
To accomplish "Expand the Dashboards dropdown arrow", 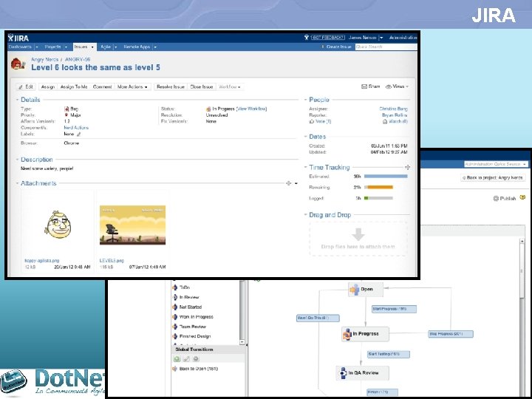I will click(37, 47).
